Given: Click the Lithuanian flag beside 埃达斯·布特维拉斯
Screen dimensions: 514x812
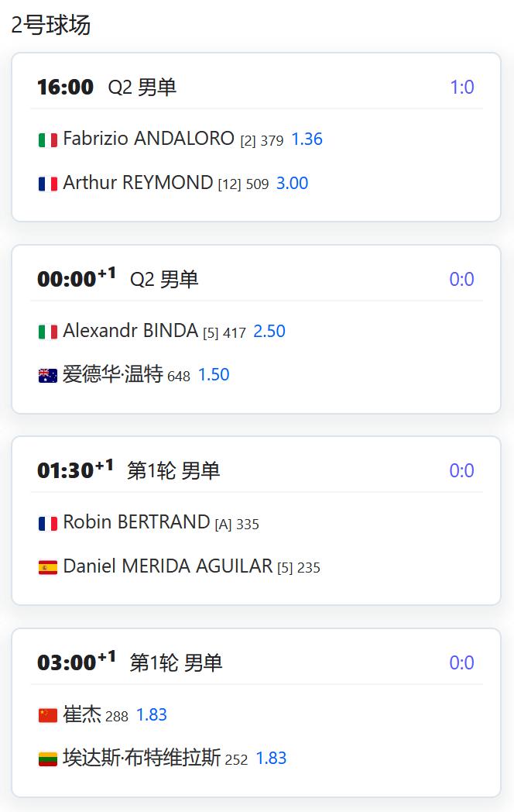Looking at the screenshot, I should 48,759.
